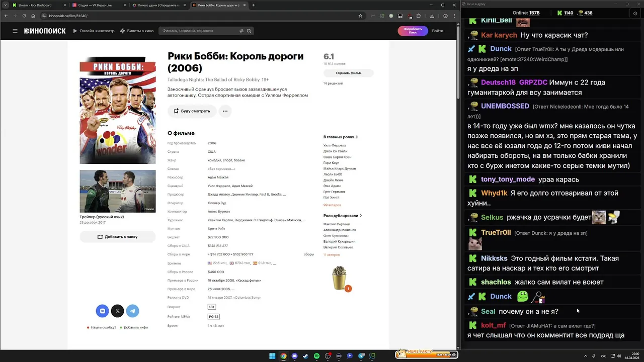Screen dimensions: 644x362
Task: Open browser downloads icon
Action: tap(432, 16)
